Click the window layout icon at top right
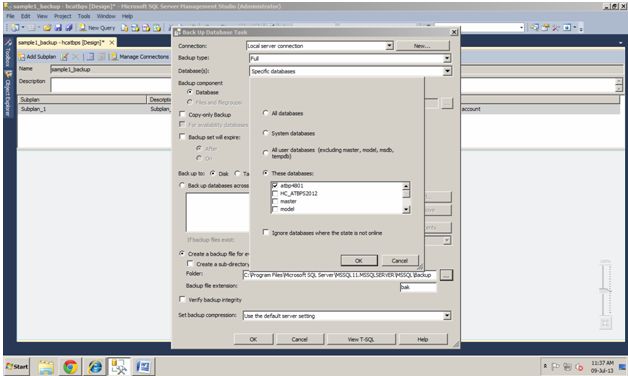 pyautogui.click(x=567, y=27)
